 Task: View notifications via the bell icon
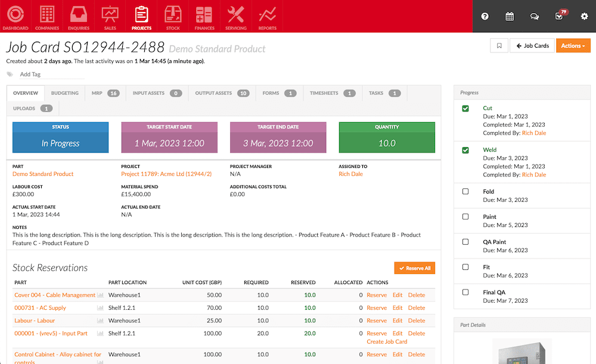[x=558, y=17]
